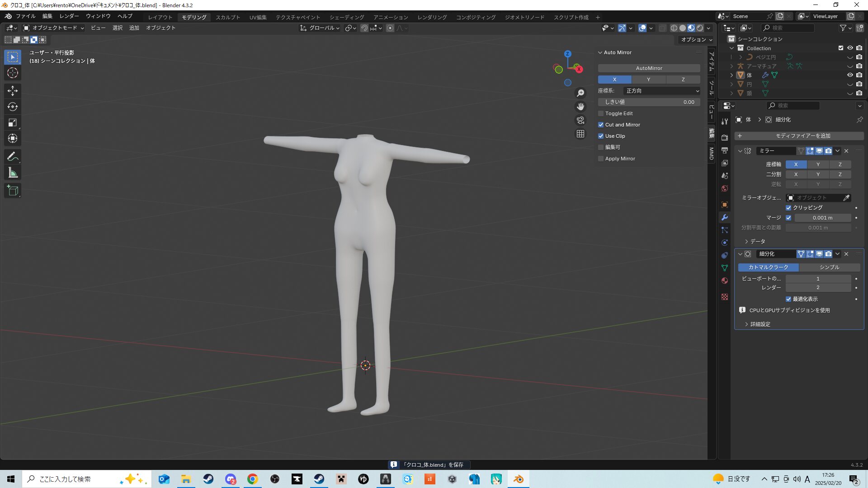Select the Scale tool
The image size is (868, 488).
(x=13, y=122)
